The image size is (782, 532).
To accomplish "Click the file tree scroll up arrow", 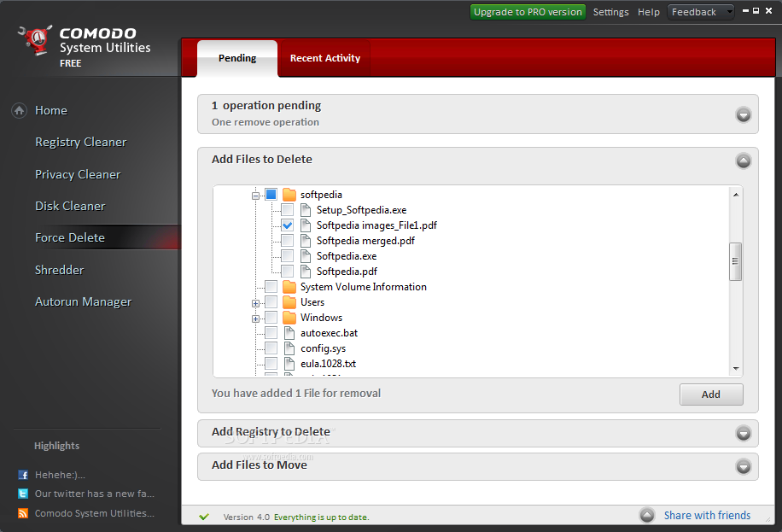I will [736, 195].
